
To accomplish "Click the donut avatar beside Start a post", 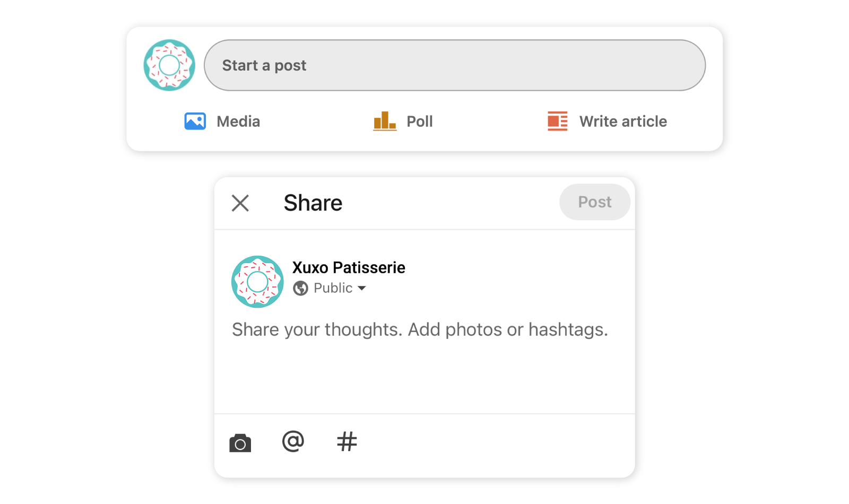I will (169, 65).
